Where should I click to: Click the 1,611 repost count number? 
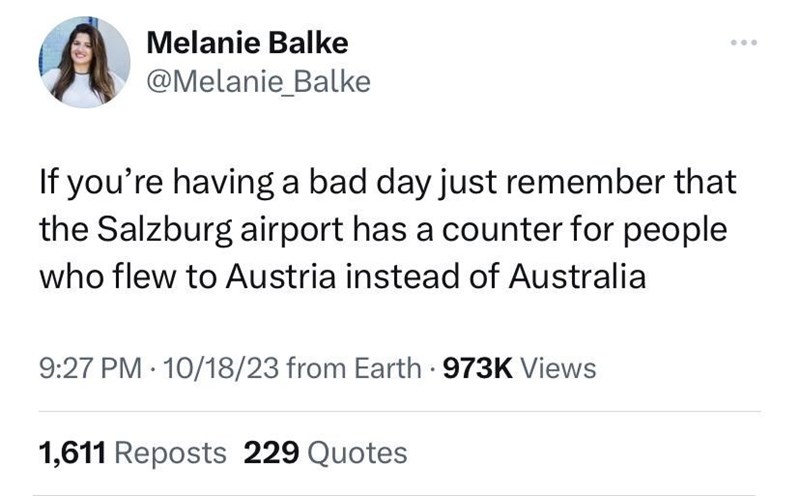(72, 453)
